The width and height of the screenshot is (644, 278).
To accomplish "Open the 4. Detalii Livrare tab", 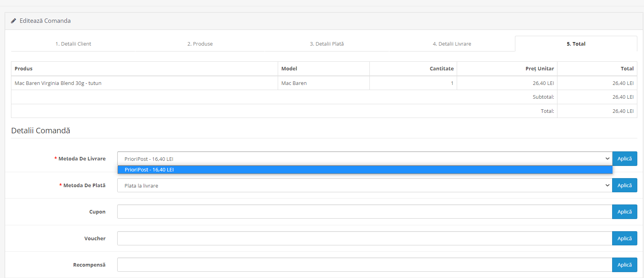I will coord(452,44).
